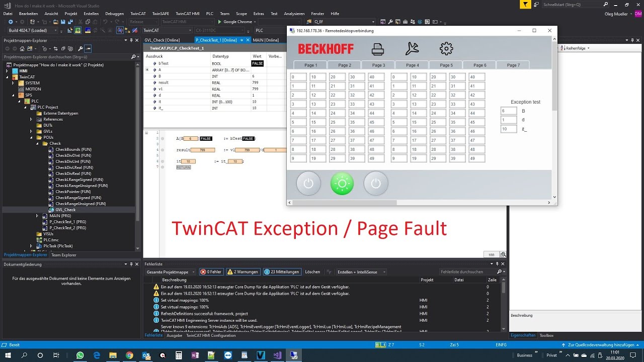The height and width of the screenshot is (362, 644).
Task: Open the Reihenfolge dropdown in right panel
Action: pyautogui.click(x=576, y=48)
